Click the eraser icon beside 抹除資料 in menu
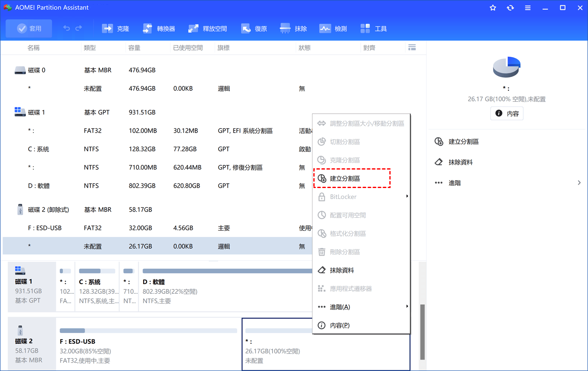Image resolution: width=588 pixels, height=371 pixels. tap(322, 270)
